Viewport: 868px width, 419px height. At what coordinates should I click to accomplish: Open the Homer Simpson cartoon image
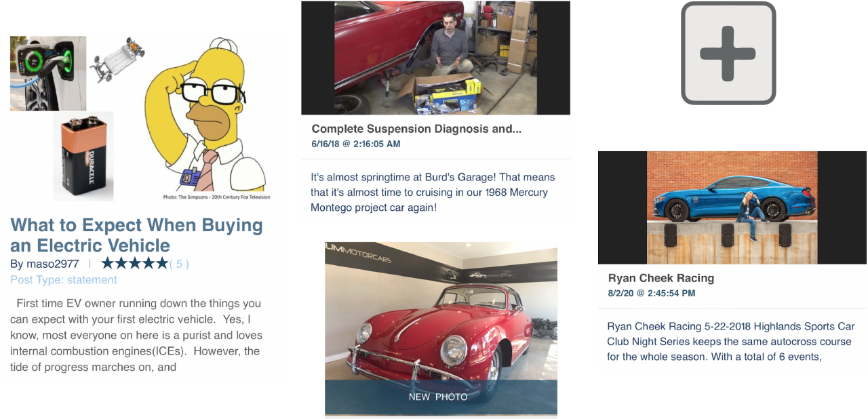(x=205, y=119)
